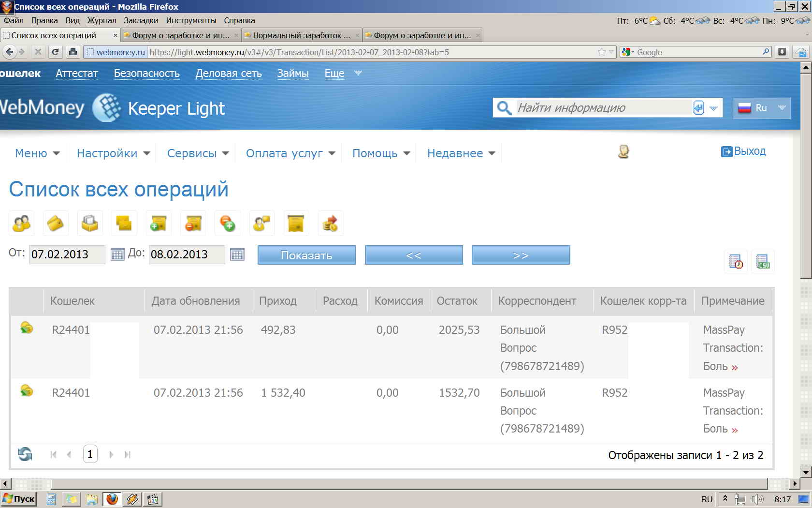Image resolution: width=812 pixels, height=508 pixels.
Task: Click the Найти информацию search field
Action: [x=603, y=108]
